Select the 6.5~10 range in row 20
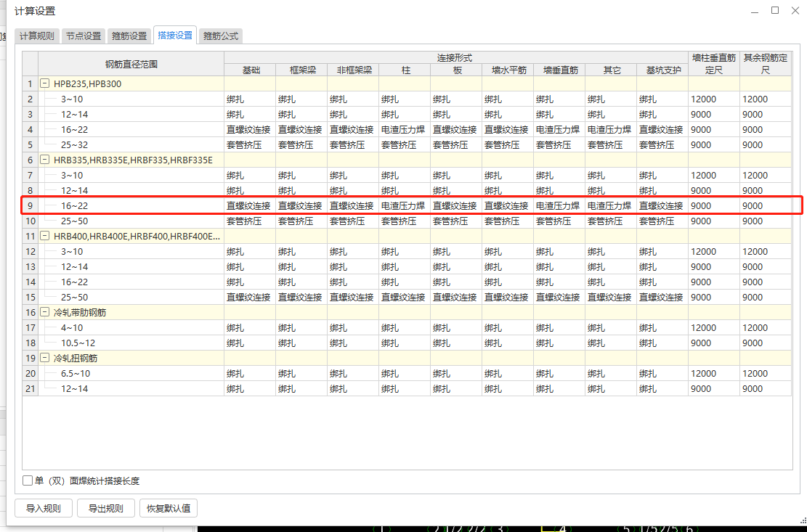This screenshot has width=807, height=532. [x=131, y=373]
